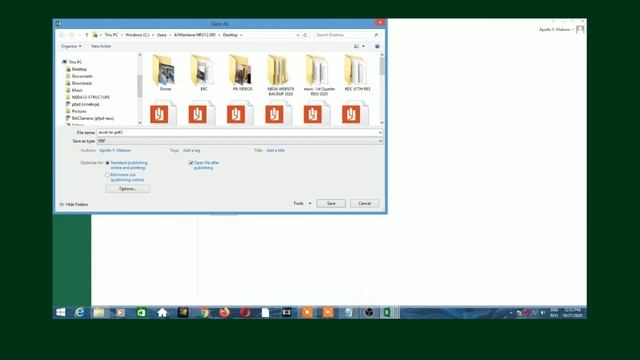
Task: Open the NEDA WEBSITE BACKUP 2020 folder
Action: pyautogui.click(x=280, y=75)
